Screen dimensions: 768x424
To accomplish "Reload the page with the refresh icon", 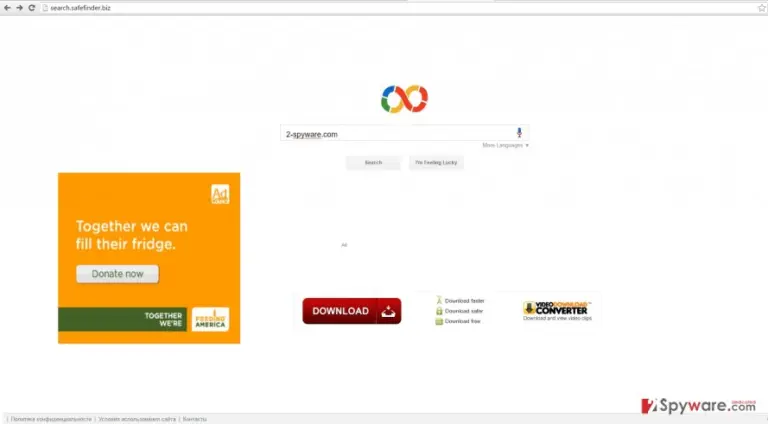I will [x=32, y=8].
